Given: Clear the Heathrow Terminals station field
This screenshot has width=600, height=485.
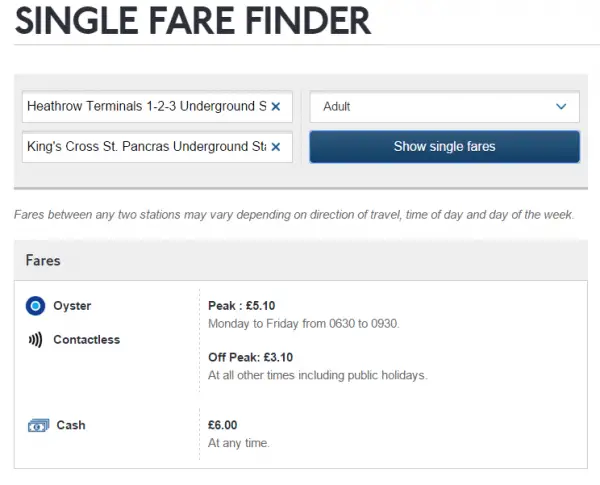Looking at the screenshot, I should (x=276, y=107).
